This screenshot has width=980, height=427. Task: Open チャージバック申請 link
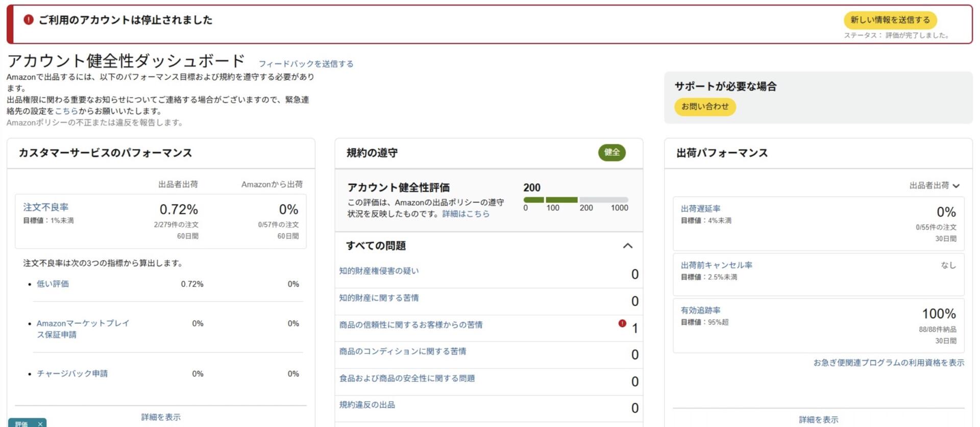tap(72, 373)
